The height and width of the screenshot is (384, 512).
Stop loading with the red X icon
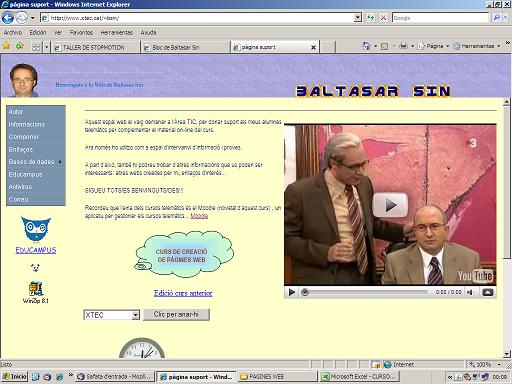click(383, 18)
